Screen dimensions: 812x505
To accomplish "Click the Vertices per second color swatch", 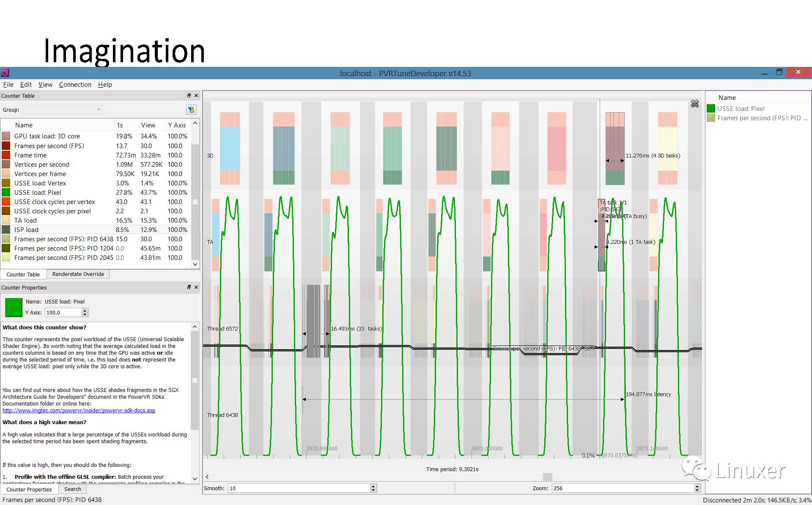I will [6, 164].
